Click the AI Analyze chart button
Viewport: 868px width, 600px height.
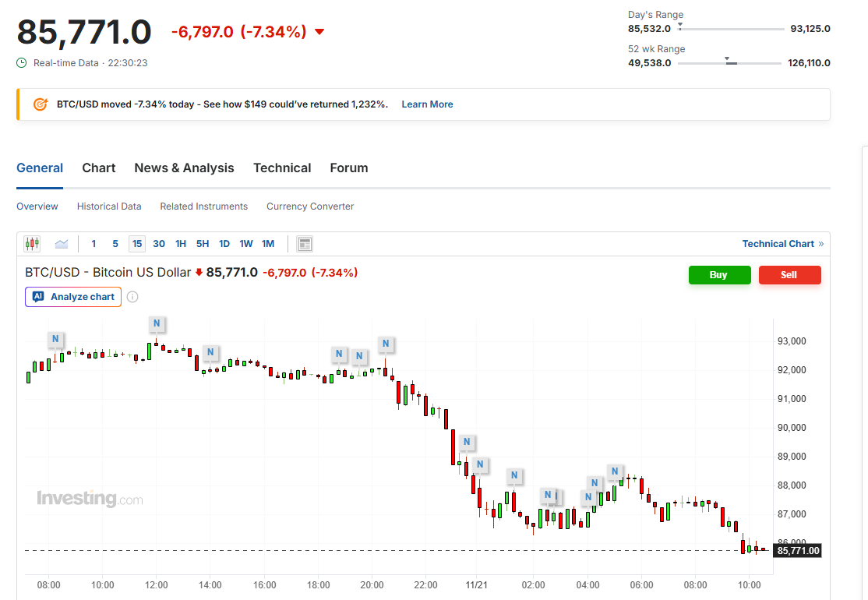coord(73,297)
